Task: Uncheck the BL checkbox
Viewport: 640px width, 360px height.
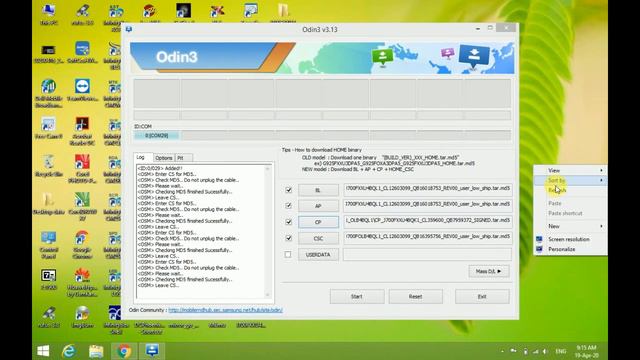Action: coord(289,190)
